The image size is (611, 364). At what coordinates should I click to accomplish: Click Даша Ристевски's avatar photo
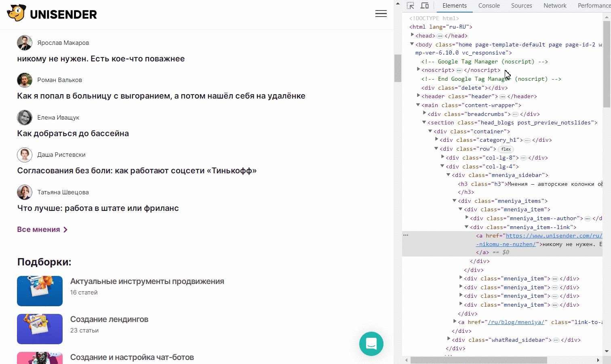tap(25, 155)
